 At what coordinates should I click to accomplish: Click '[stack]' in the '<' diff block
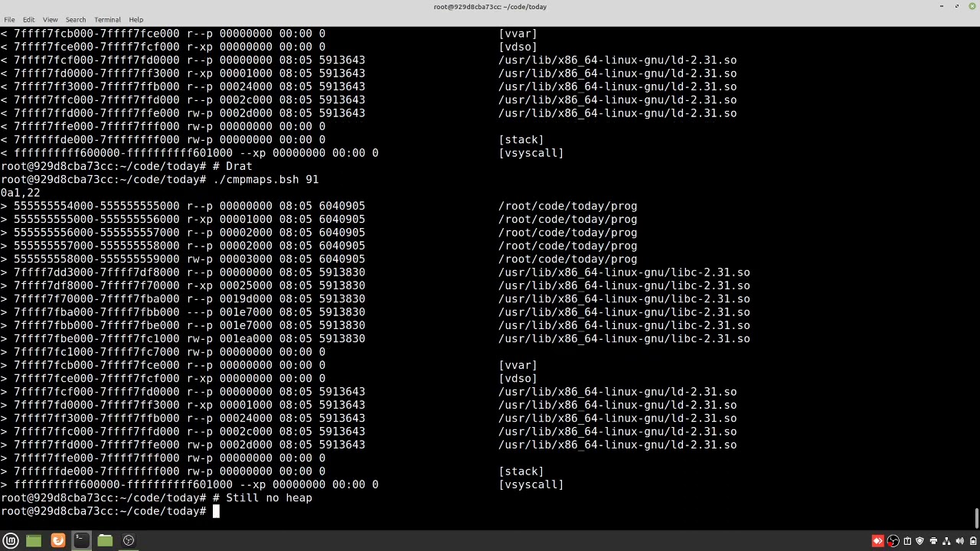click(x=521, y=140)
